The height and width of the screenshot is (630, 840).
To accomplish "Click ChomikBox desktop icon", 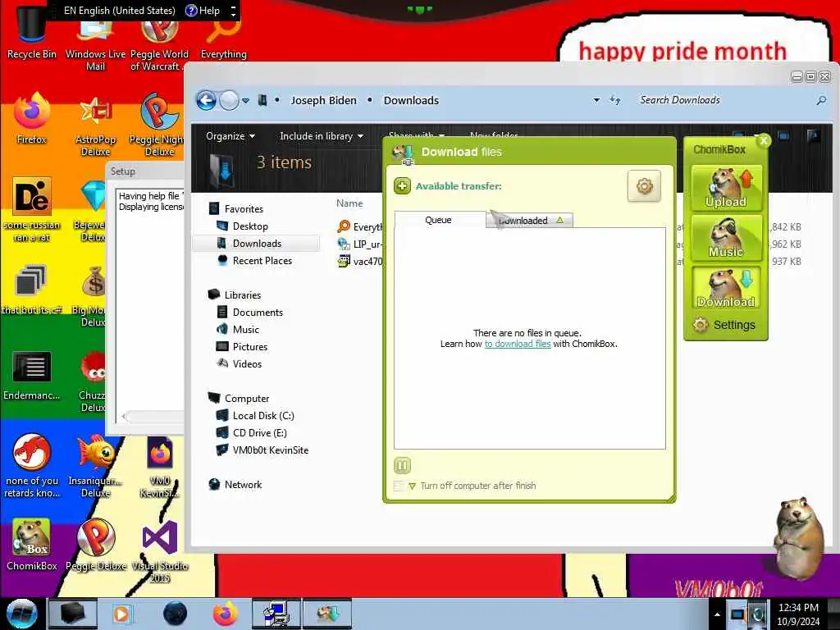I will (32, 545).
